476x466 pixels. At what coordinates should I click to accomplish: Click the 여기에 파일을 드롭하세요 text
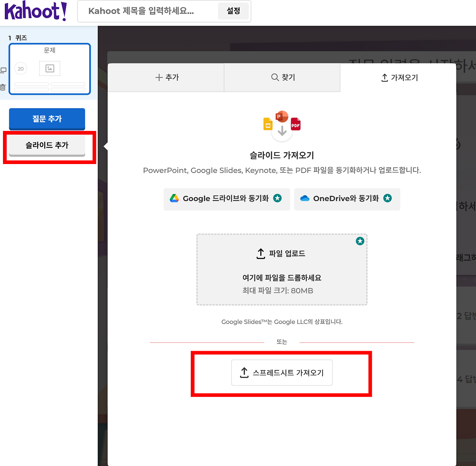[282, 278]
